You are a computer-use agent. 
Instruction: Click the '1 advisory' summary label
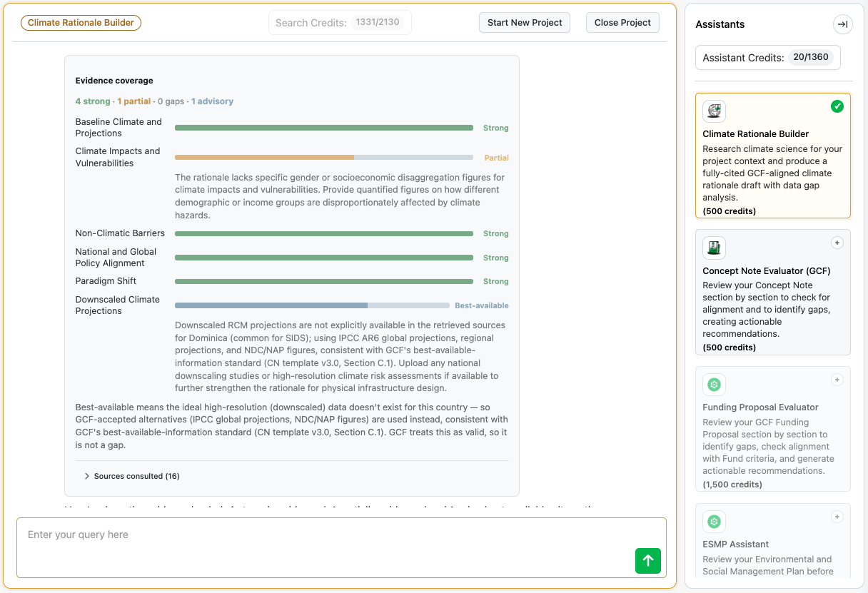coord(212,101)
